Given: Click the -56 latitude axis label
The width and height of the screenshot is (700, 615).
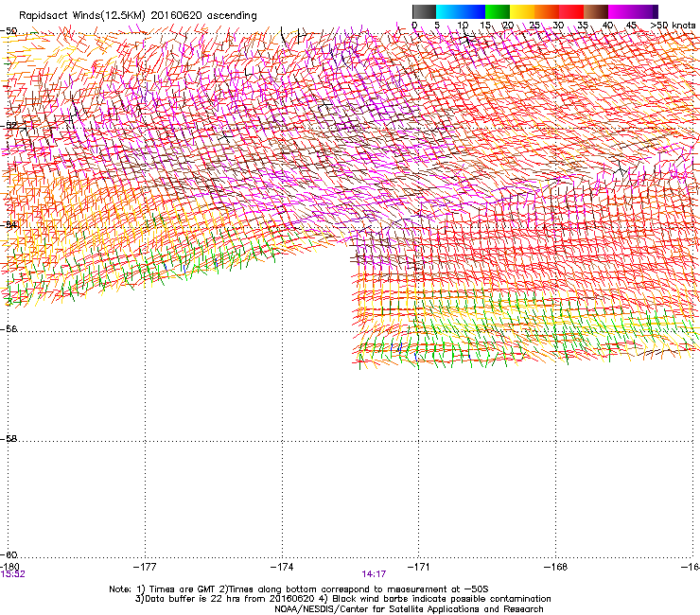Looking at the screenshot, I should (9, 328).
